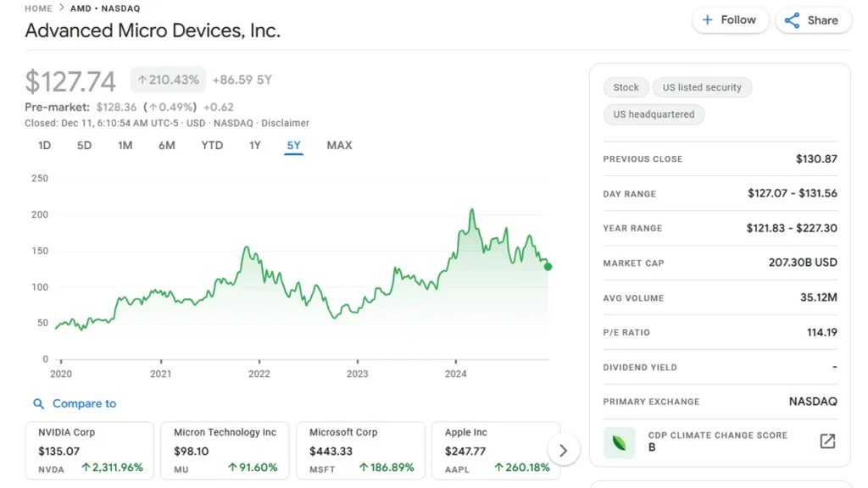Switch chart to YTD range
868x488 pixels.
[212, 146]
